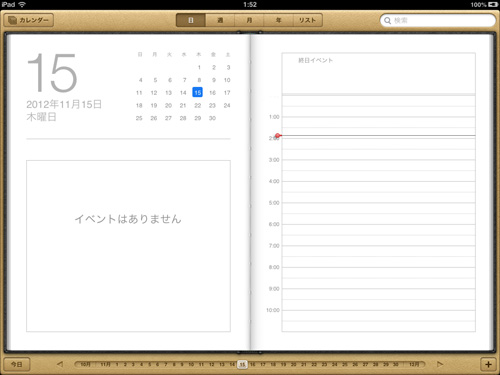Tap the イベントはありません empty events text
500x375 pixels.
128,219
